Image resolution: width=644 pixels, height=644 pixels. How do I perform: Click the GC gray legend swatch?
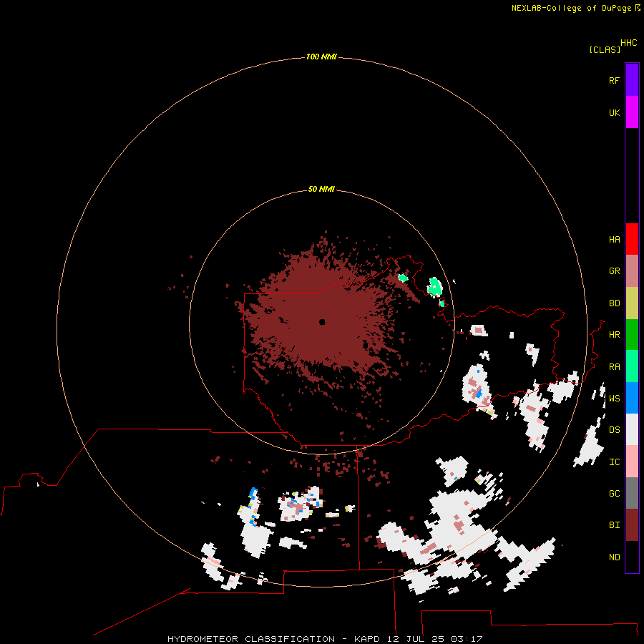(x=632, y=493)
